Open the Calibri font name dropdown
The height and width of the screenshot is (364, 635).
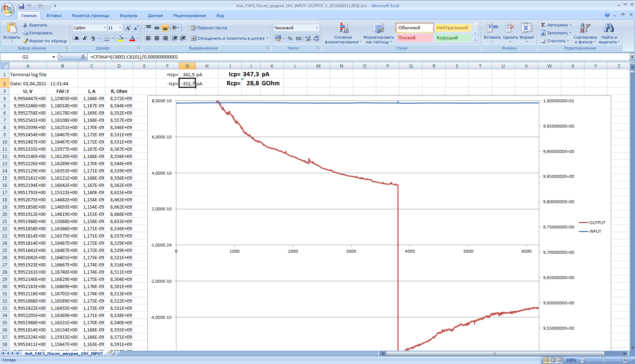click(104, 28)
